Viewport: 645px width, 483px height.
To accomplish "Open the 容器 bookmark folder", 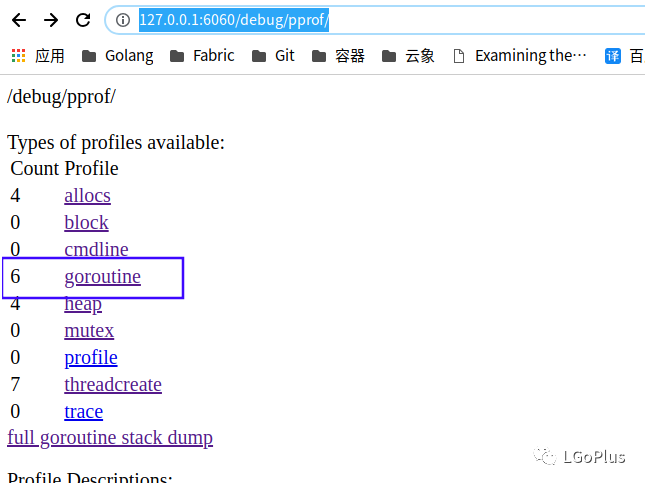I will point(338,56).
